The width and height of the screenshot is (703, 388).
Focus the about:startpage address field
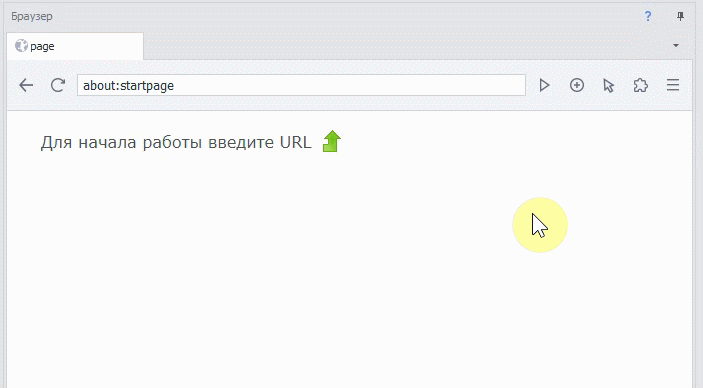coord(301,85)
